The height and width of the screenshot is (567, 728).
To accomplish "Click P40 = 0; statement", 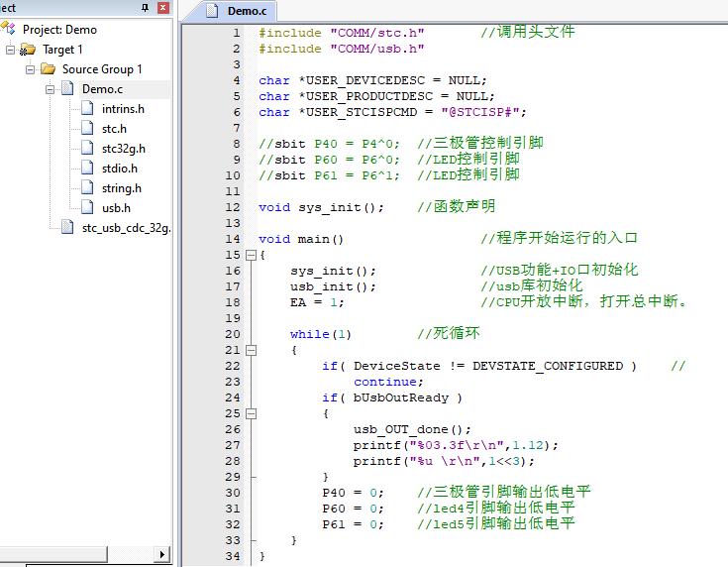I will (x=353, y=493).
